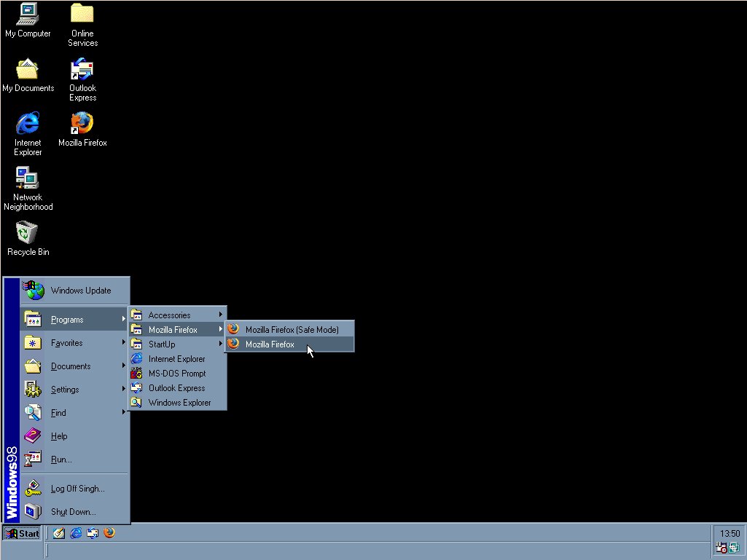Expand the Settings submenu arrow
The width and height of the screenshot is (747, 560).
(123, 389)
